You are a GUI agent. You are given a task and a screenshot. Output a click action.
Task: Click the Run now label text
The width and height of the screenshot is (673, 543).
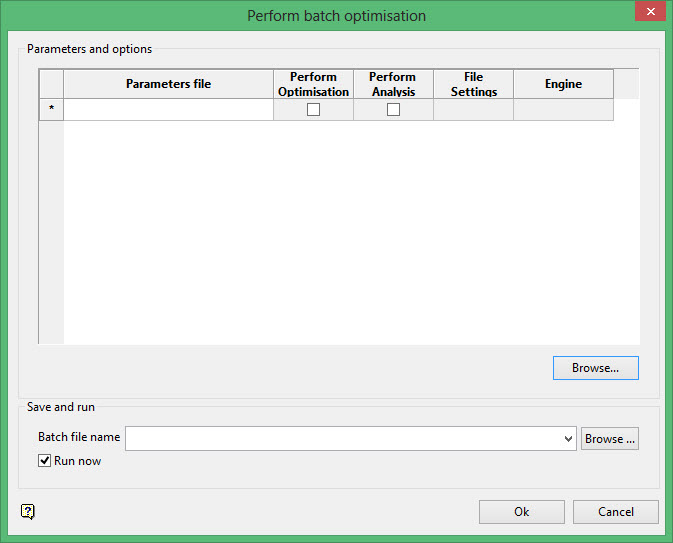coord(78,461)
